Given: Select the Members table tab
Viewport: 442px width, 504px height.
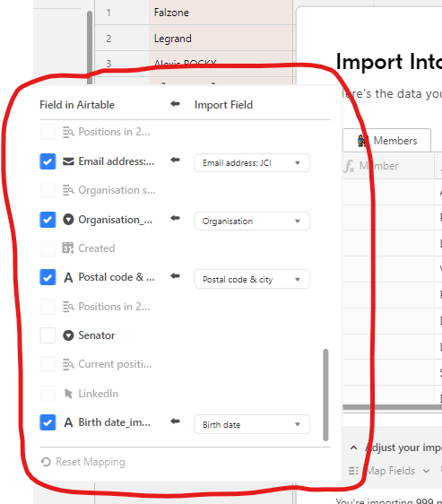Looking at the screenshot, I should click(386, 141).
